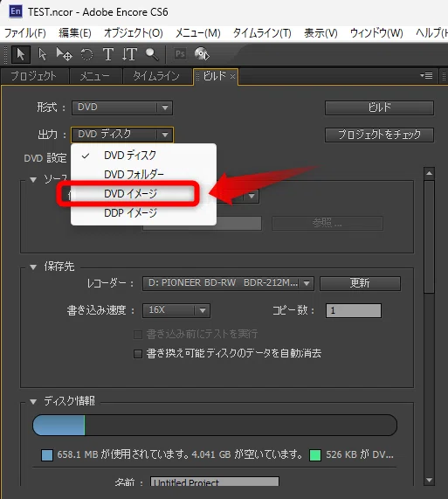Switch to the メニュー panel tab
448x499 pixels.
click(95, 76)
